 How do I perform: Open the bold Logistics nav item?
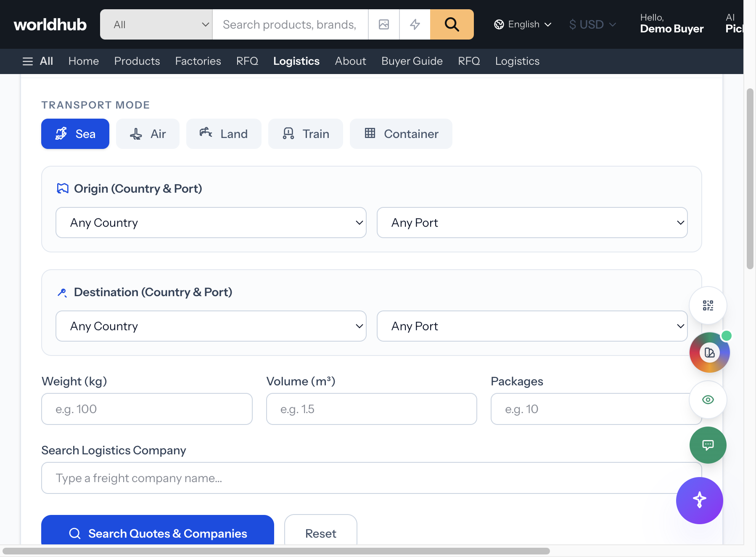point(296,61)
